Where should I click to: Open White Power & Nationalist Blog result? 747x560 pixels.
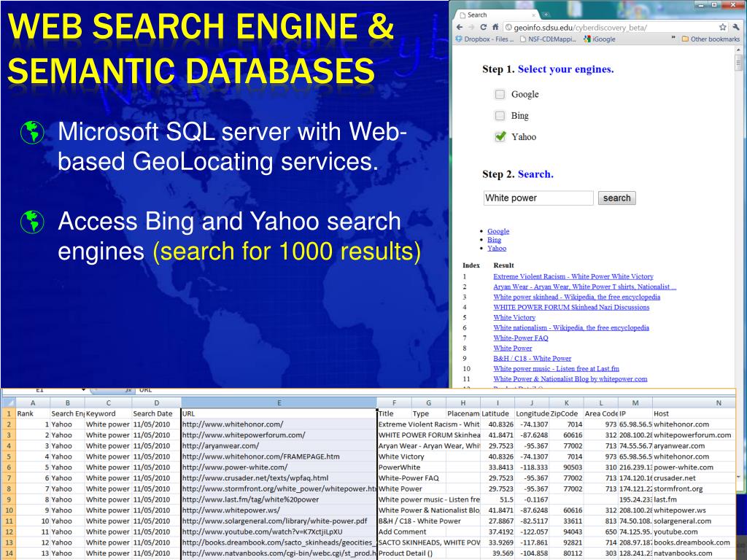pyautogui.click(x=570, y=379)
